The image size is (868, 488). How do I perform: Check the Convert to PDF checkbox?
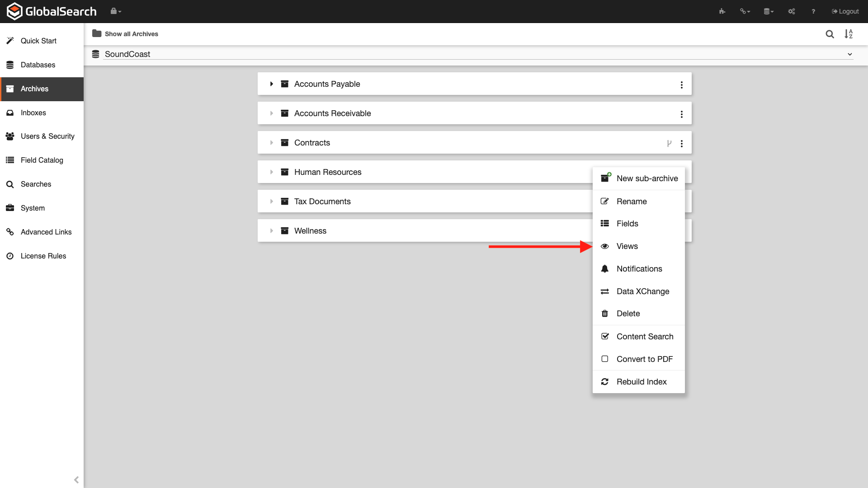[604, 359]
